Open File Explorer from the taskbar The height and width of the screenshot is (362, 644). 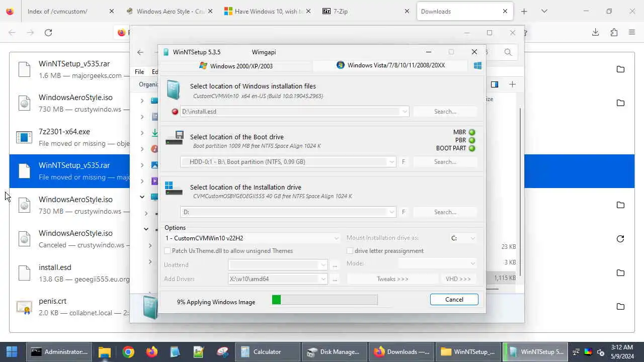pos(105,352)
